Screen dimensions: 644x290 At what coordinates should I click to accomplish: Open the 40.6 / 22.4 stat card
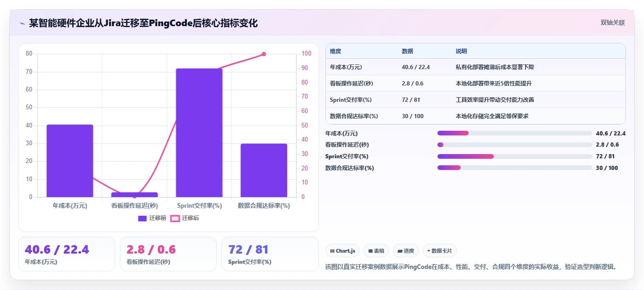point(66,254)
